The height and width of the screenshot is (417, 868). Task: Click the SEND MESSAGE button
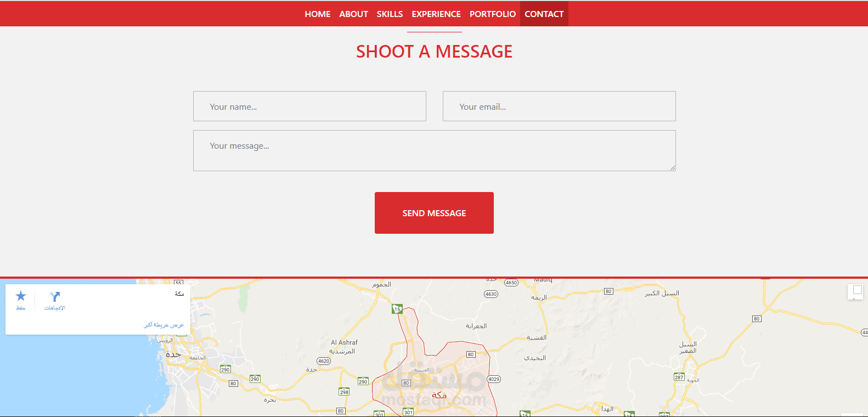(x=434, y=213)
